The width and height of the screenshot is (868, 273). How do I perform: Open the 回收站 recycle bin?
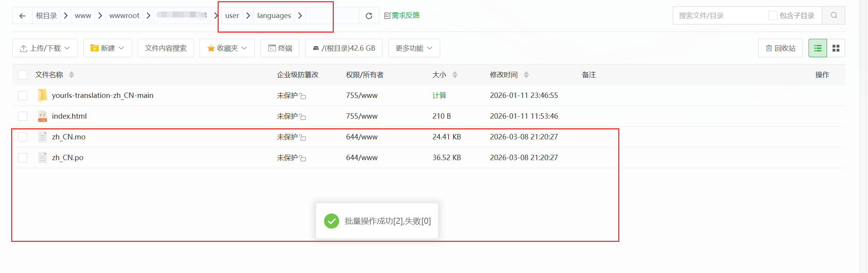pos(781,48)
